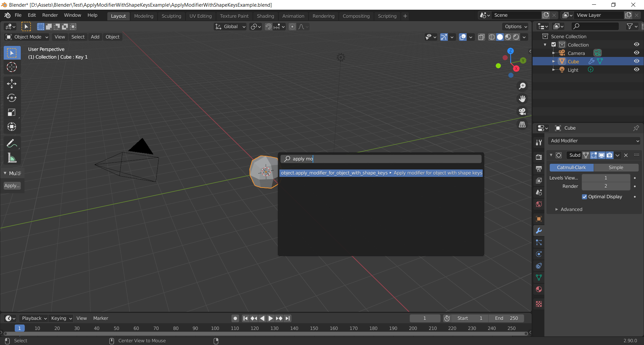Open the Render menu
Image resolution: width=644 pixels, height=345 pixels.
[50, 15]
